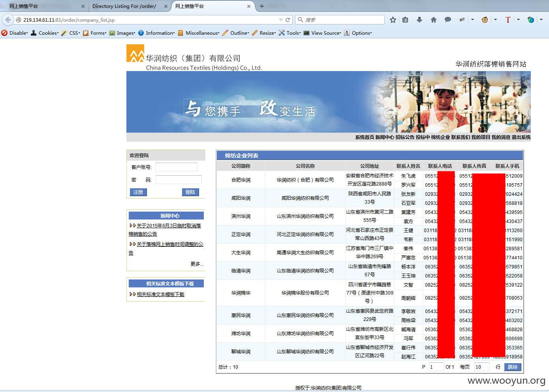Viewport: 549px width, 392px height.
Task: Select the 合肥华润 company cell
Action: pyautogui.click(x=241, y=180)
